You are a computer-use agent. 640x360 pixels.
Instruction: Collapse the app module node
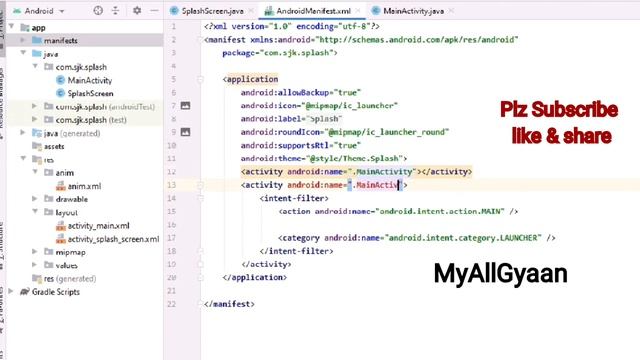pos(12,27)
